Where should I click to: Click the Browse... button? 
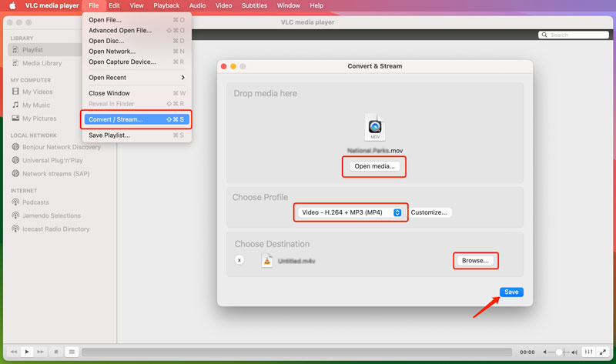click(x=475, y=261)
